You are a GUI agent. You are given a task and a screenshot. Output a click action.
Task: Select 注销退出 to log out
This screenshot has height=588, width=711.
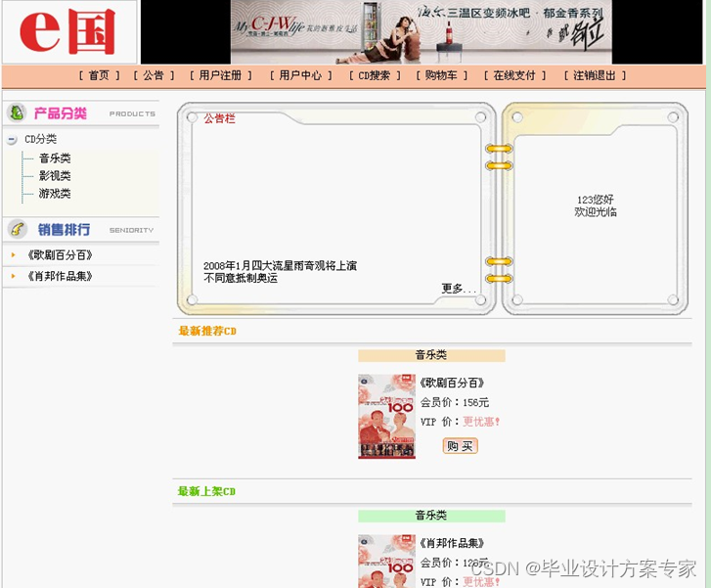coord(595,75)
